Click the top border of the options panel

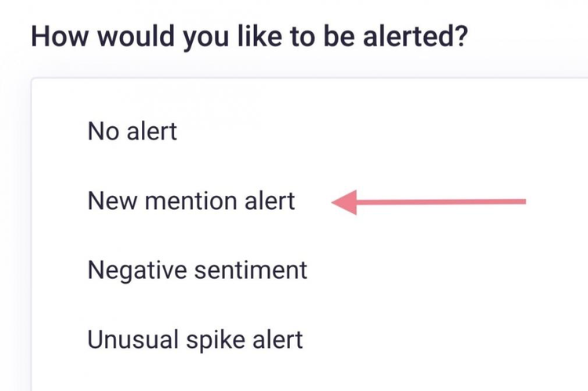tap(310, 78)
